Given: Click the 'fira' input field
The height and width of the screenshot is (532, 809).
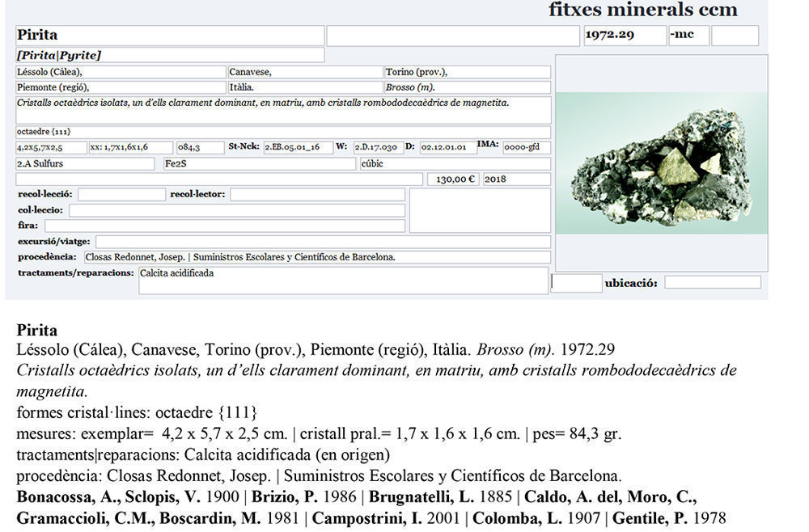Looking at the screenshot, I should (x=224, y=226).
